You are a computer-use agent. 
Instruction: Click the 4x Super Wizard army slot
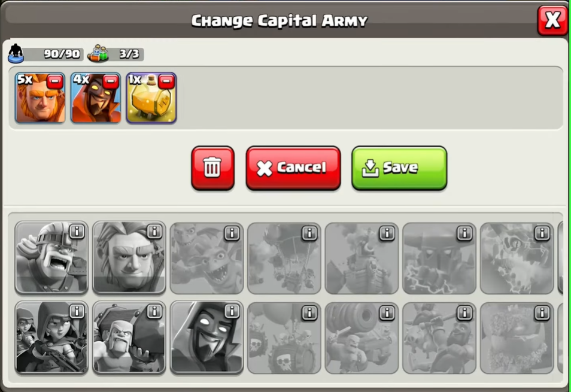[96, 98]
